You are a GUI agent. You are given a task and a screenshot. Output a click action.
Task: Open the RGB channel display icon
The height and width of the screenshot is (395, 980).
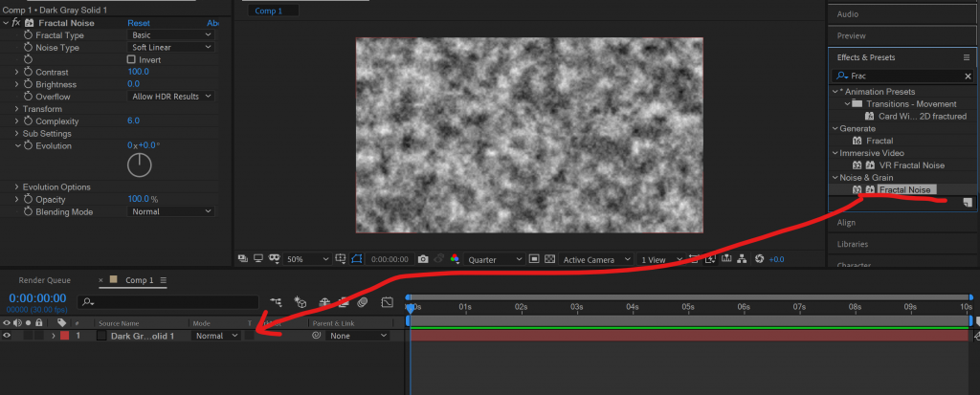pos(455,259)
